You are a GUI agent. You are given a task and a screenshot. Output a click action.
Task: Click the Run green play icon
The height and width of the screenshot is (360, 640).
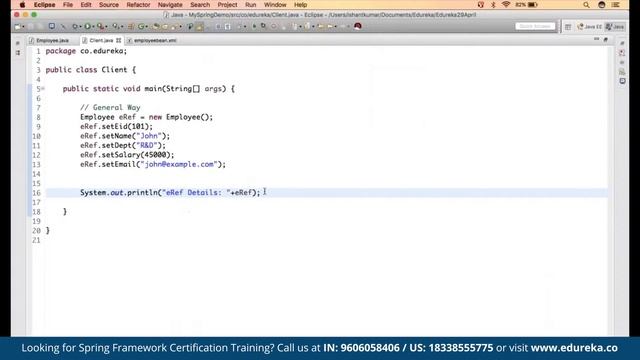(x=87, y=26)
